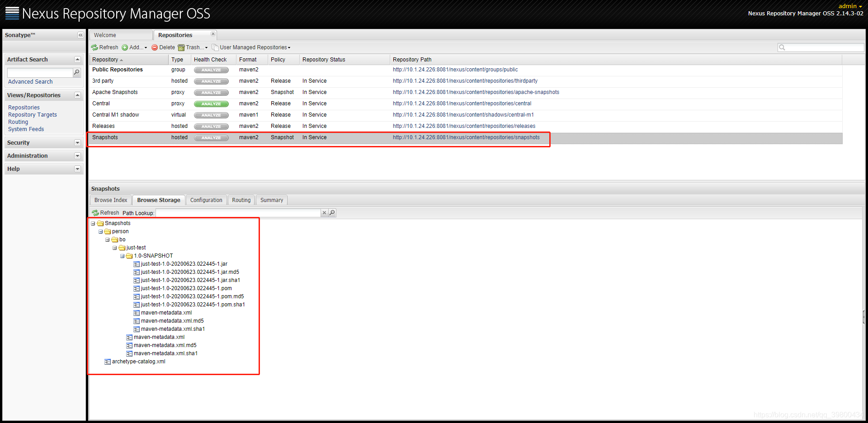Open Repositories link in sidebar
The width and height of the screenshot is (868, 423).
click(24, 108)
